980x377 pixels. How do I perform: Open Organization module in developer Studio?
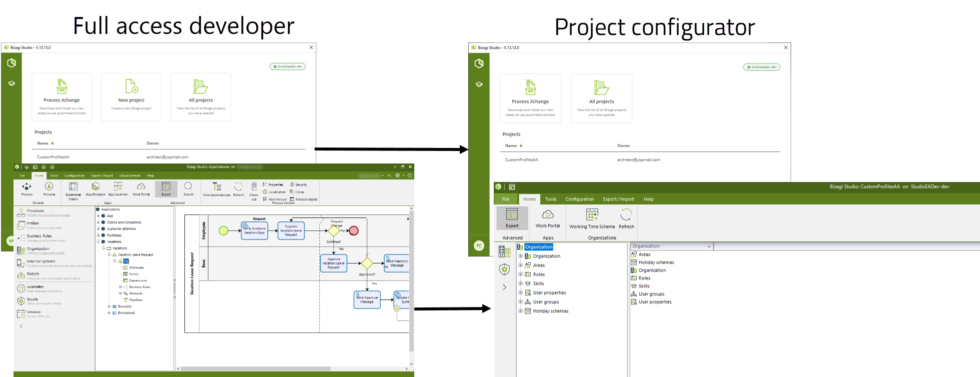click(41, 250)
